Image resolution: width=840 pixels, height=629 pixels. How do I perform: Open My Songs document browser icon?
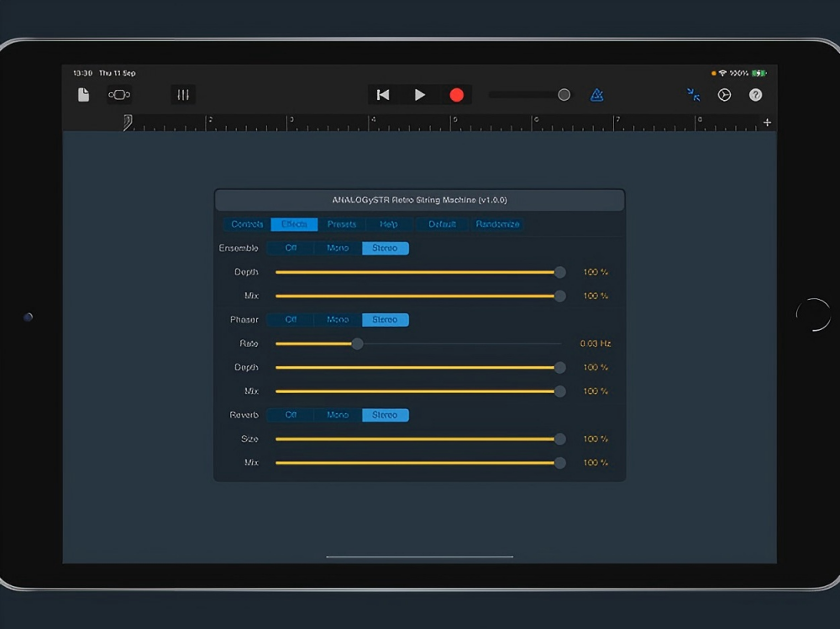click(x=83, y=95)
